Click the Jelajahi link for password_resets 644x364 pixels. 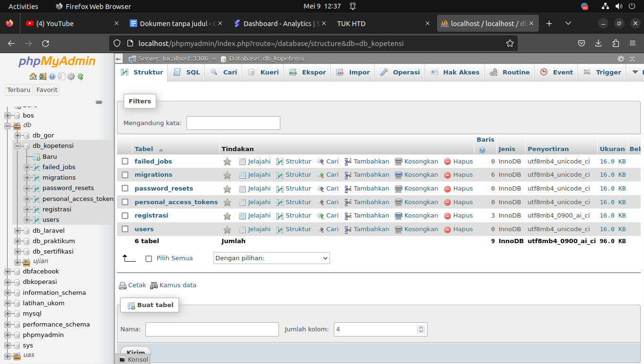[255, 189]
